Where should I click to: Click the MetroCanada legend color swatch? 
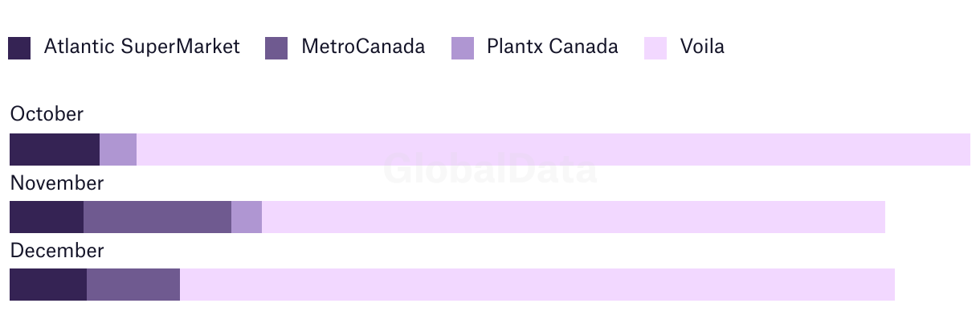(276, 48)
